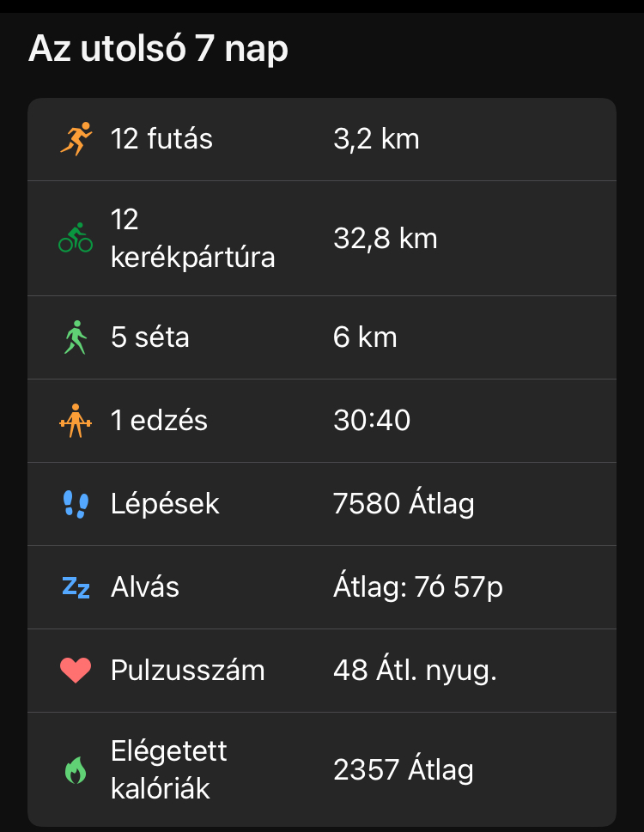Viewport: 644px width, 832px height.
Task: Tap the green flame calories icon
Action: coord(76,770)
